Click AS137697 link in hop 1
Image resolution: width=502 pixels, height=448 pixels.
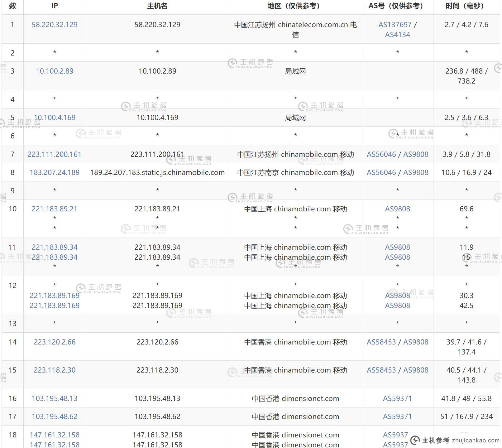(395, 25)
